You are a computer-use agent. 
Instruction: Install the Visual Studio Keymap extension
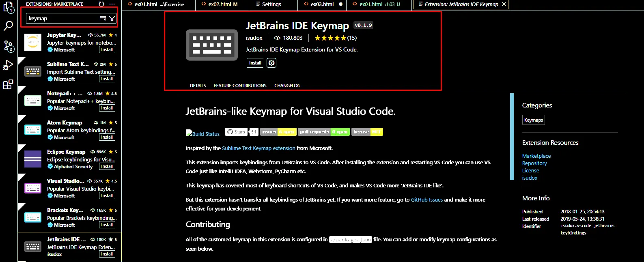[107, 195]
